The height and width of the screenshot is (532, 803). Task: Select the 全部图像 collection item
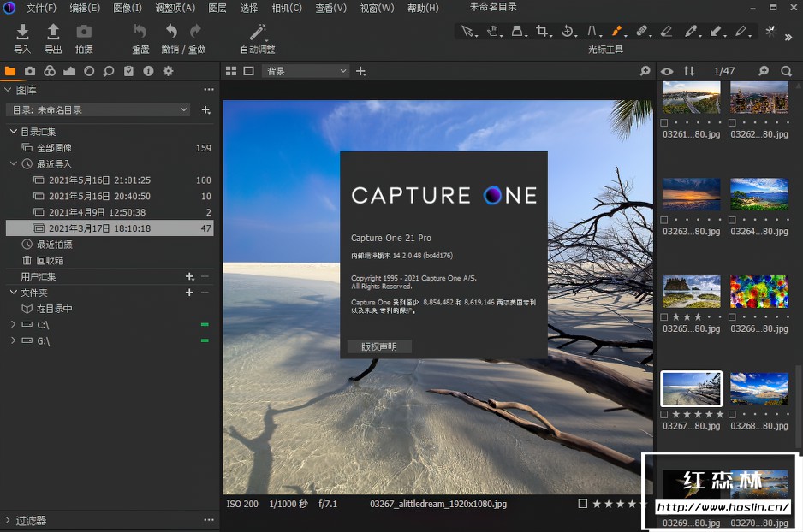[x=54, y=148]
